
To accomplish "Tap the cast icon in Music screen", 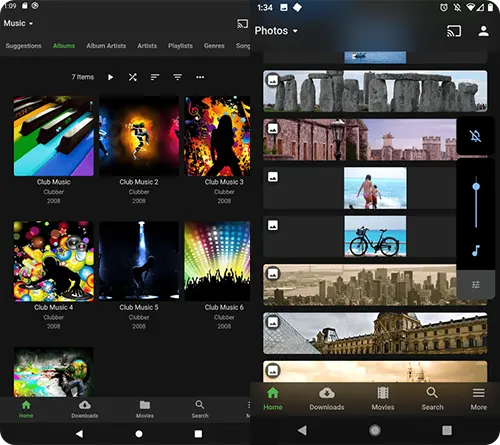I will click(x=242, y=24).
